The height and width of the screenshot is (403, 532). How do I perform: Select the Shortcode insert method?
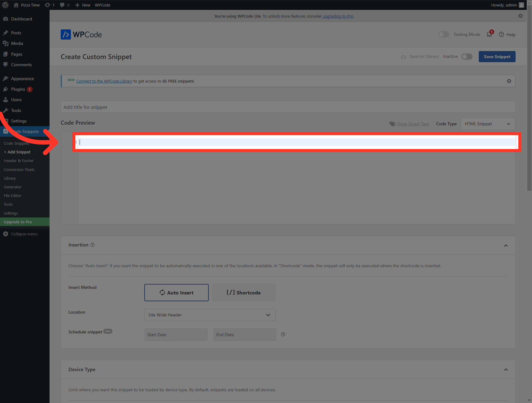(243, 292)
